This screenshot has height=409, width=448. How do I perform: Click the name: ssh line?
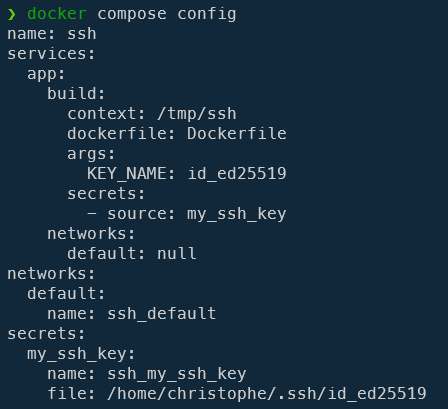pos(52,34)
